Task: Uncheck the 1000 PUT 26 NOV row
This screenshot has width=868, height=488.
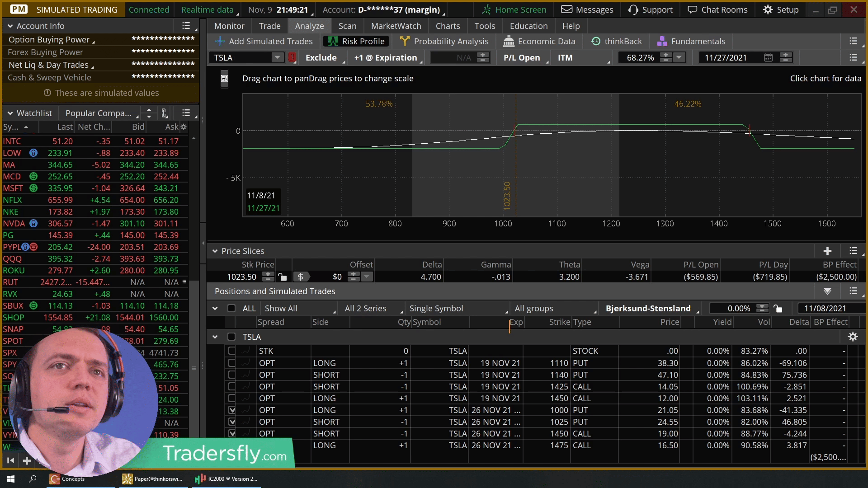Action: tap(232, 410)
